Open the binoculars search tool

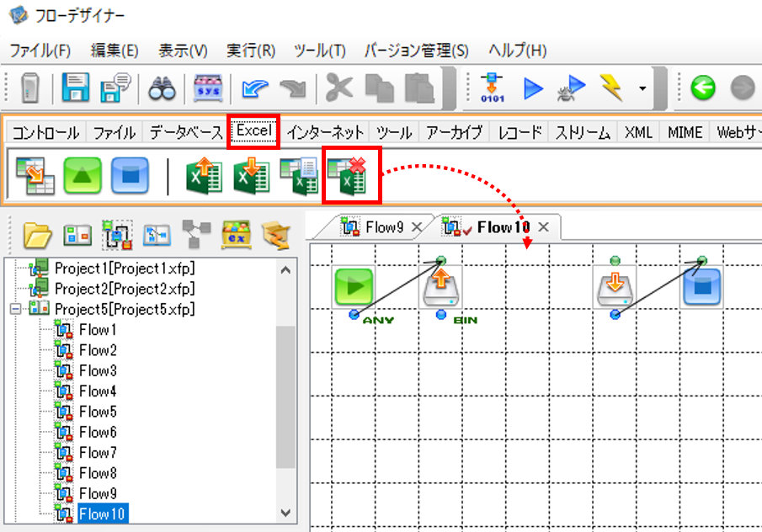[162, 88]
